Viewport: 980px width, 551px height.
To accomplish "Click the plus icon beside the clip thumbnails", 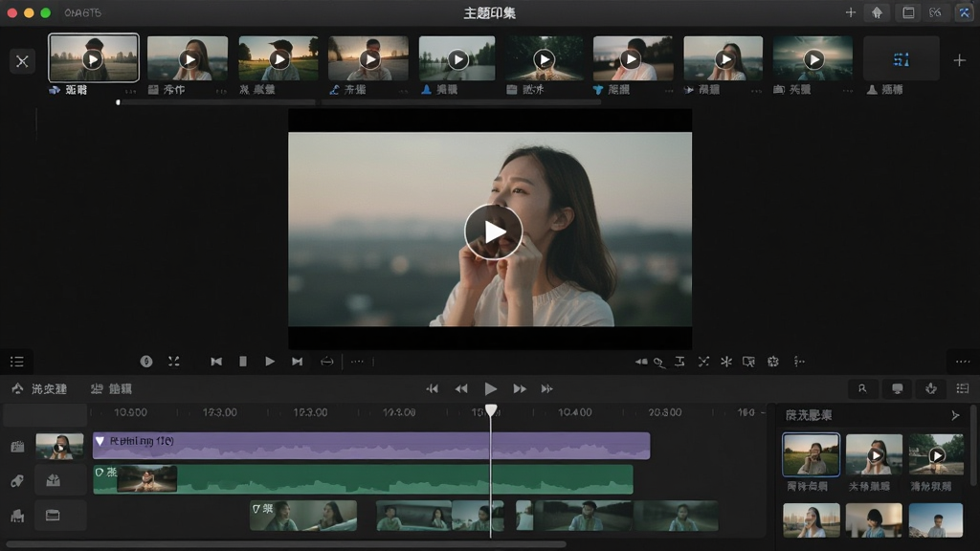I will [x=959, y=60].
